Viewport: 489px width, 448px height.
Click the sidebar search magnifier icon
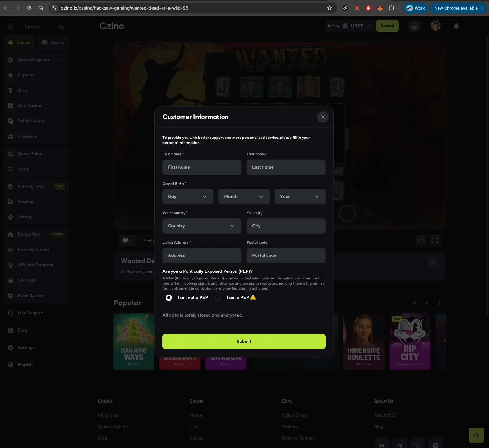62,27
